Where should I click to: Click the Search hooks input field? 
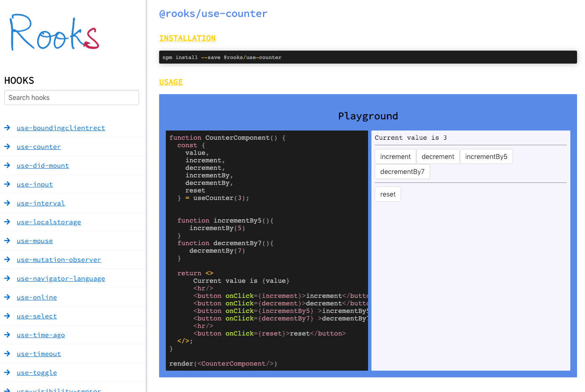71,97
